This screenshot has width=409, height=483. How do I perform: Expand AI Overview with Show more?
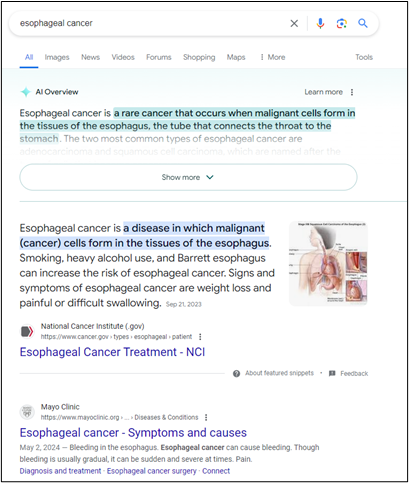pyautogui.click(x=188, y=177)
